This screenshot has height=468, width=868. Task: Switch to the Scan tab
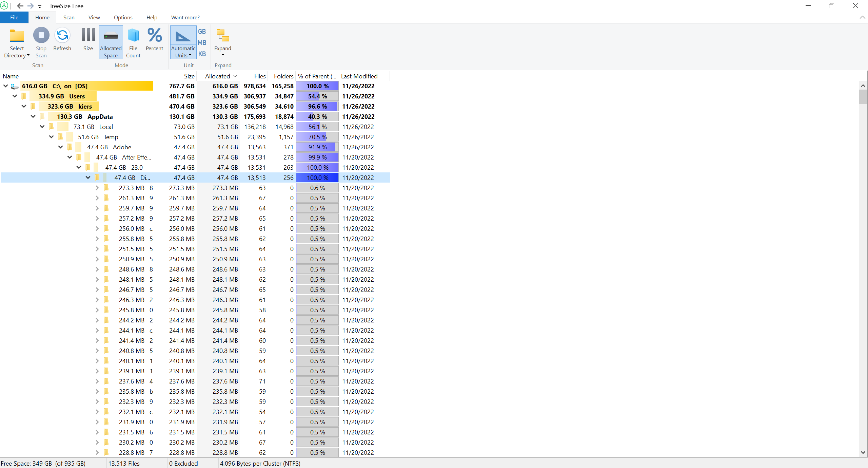pyautogui.click(x=68, y=17)
